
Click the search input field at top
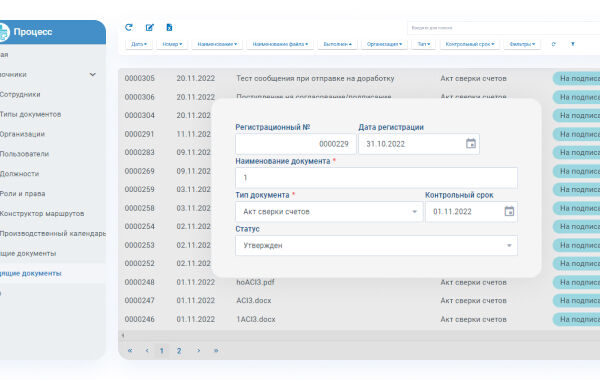point(504,28)
